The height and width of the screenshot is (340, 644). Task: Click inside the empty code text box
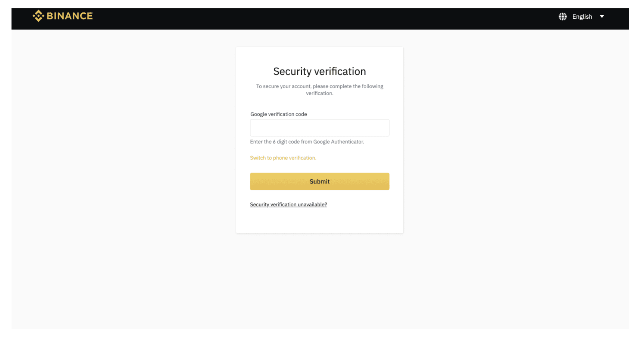coord(320,128)
